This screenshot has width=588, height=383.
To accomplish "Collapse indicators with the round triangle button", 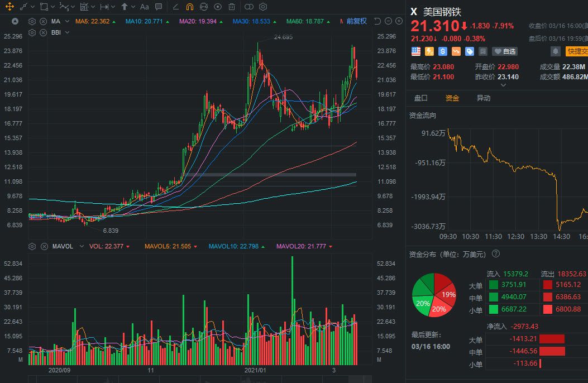I will click(15, 21).
